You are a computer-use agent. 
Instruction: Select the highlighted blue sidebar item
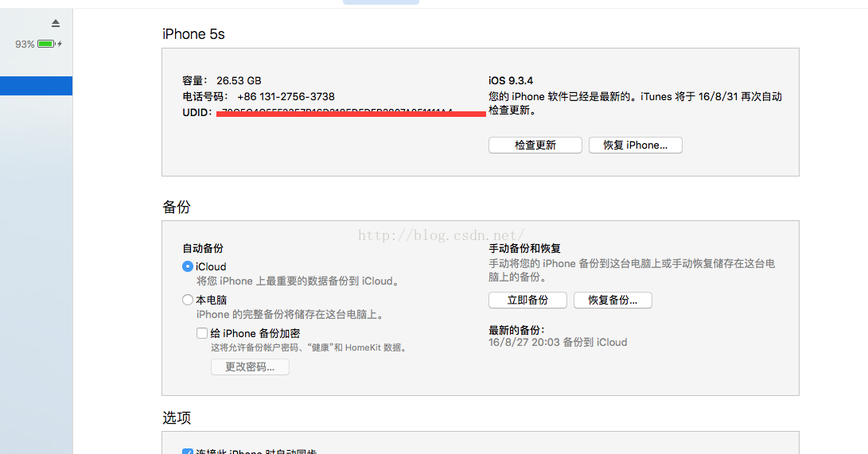click(36, 86)
